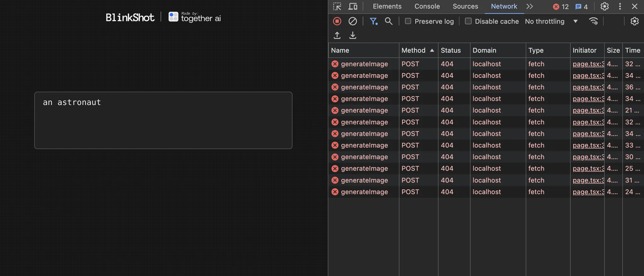644x276 pixels.
Task: Sort by the Name column header
Action: tap(364, 50)
